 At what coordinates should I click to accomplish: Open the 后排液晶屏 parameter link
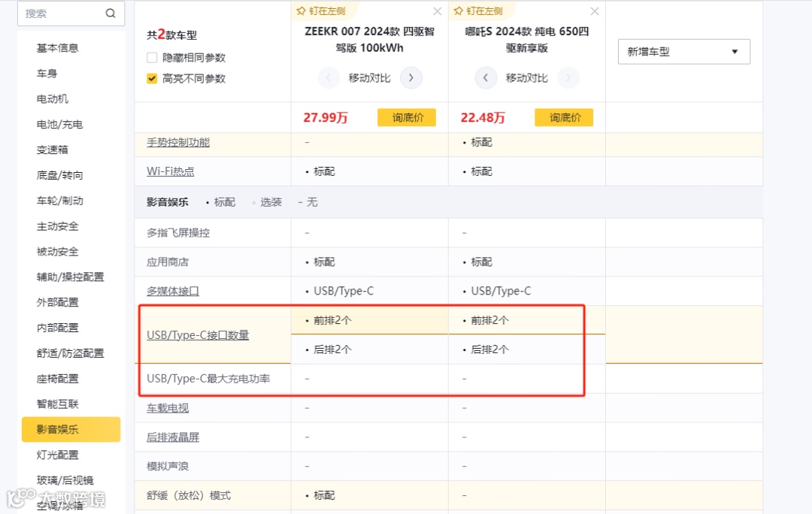pyautogui.click(x=173, y=437)
